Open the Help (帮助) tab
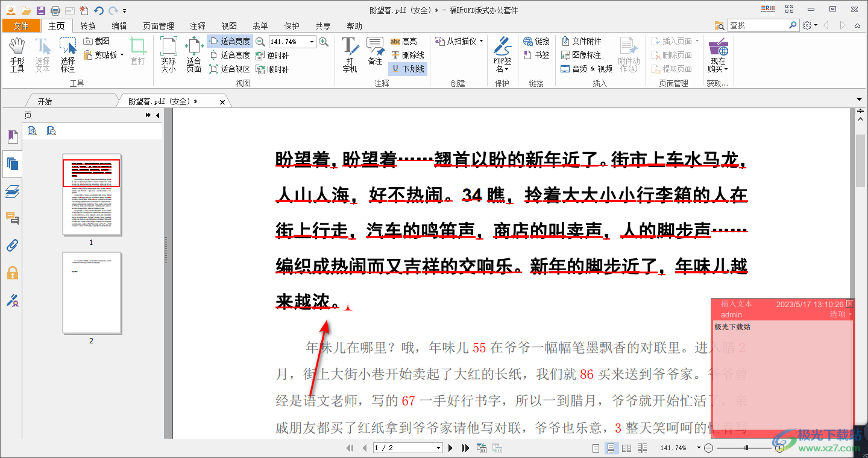868x458 pixels. 354,26
